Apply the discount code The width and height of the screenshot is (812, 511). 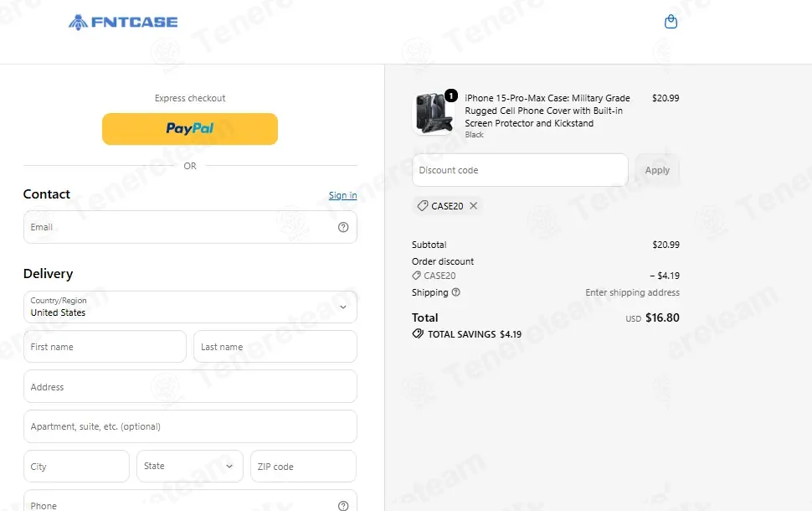pos(657,170)
